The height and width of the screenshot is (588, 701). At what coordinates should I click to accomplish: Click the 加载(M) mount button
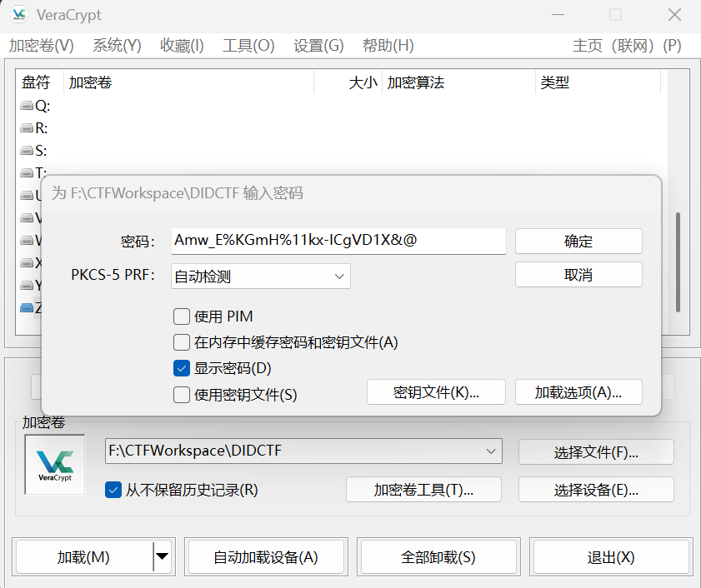pyautogui.click(x=84, y=556)
